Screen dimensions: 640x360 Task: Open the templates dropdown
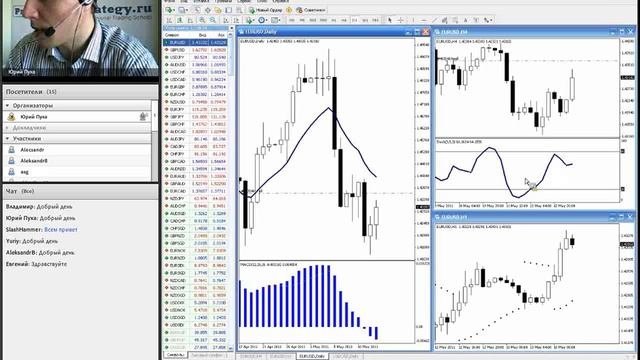tap(276, 20)
